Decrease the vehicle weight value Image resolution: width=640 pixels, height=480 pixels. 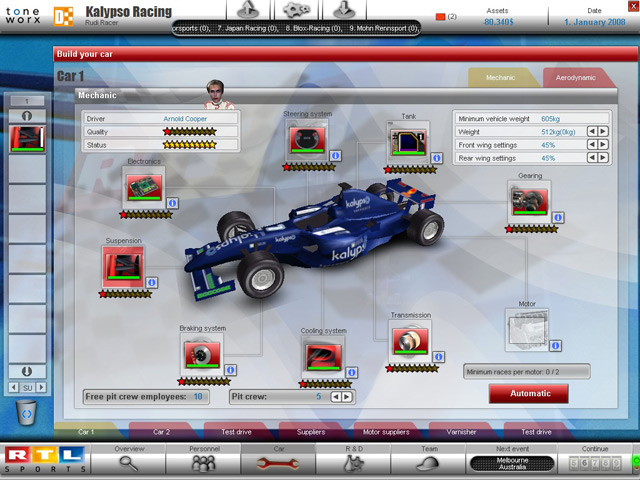[x=591, y=131]
